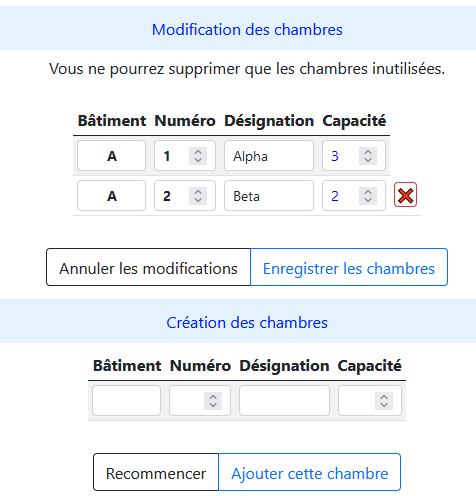Focus the empty Désignation field in creation
Screen dimensions: 476x496
(284, 401)
